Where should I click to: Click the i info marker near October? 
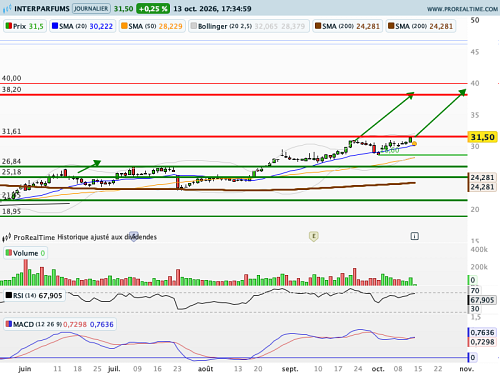coord(414,236)
